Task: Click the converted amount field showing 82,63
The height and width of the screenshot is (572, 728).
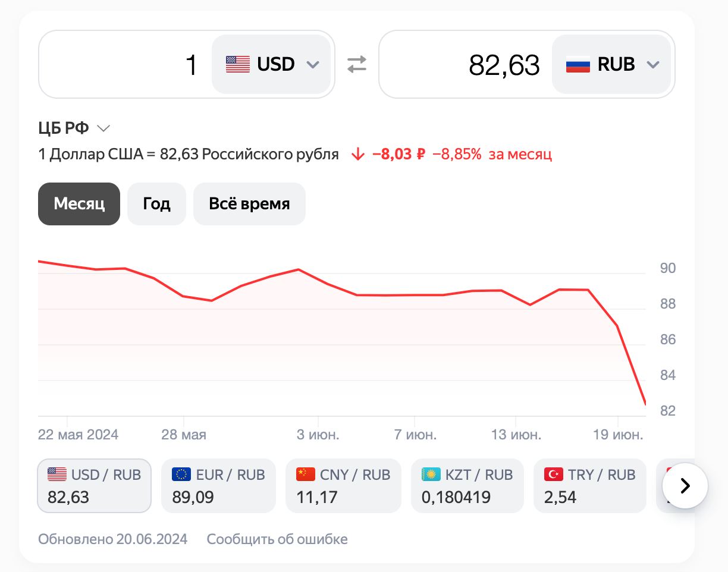Action: [x=465, y=64]
